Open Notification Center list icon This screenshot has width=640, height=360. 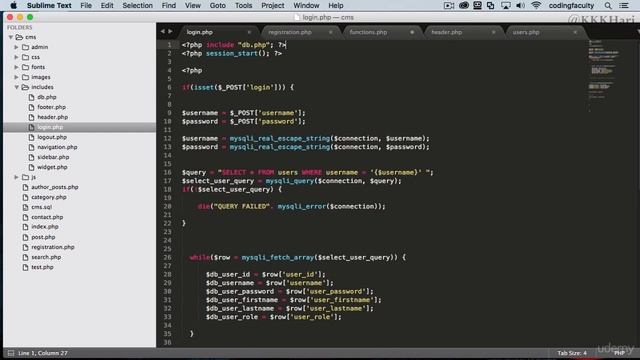coord(624,5)
